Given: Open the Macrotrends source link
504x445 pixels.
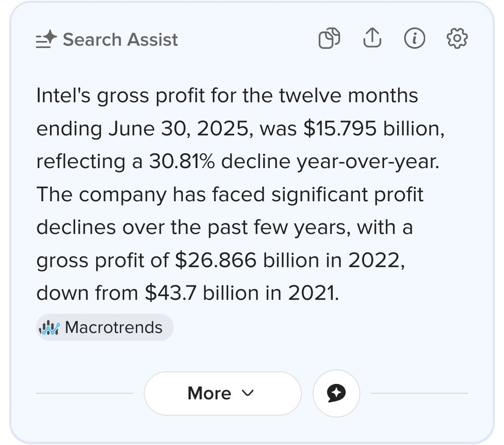Looking at the screenshot, I should pos(104,327).
